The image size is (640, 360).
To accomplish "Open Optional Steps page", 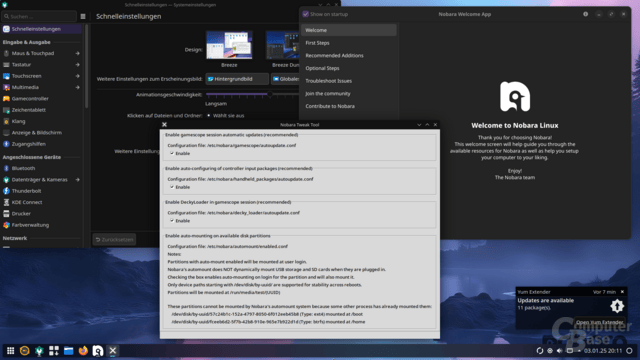I will click(349, 68).
